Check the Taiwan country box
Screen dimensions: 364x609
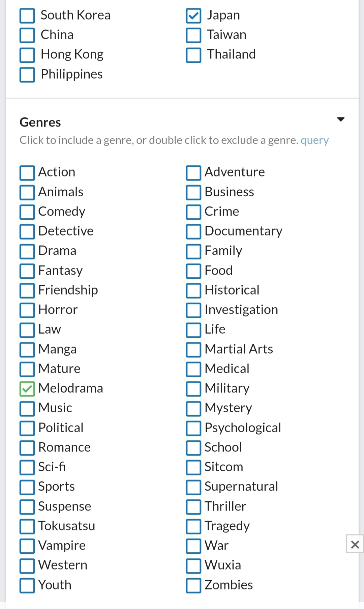coord(193,35)
